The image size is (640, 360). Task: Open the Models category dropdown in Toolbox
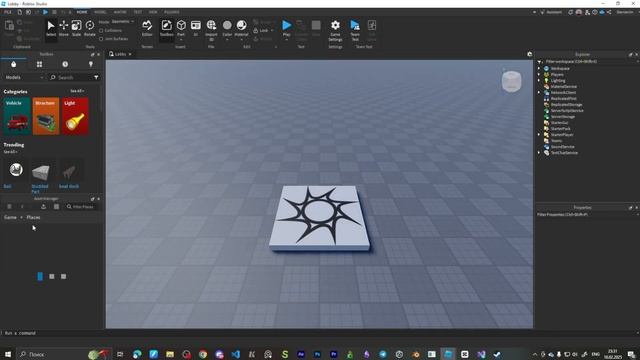24,77
